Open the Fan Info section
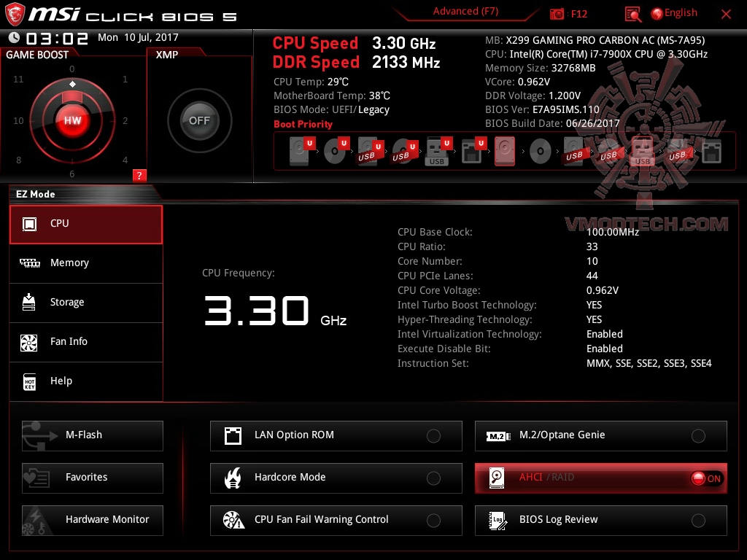Image resolution: width=747 pixels, height=560 pixels. pyautogui.click(x=86, y=342)
